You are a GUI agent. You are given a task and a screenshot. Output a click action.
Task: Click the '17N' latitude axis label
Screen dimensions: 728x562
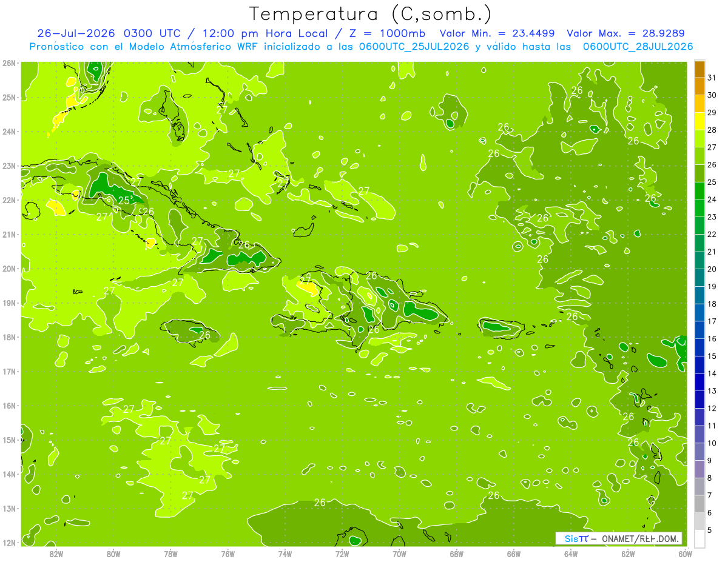8,372
